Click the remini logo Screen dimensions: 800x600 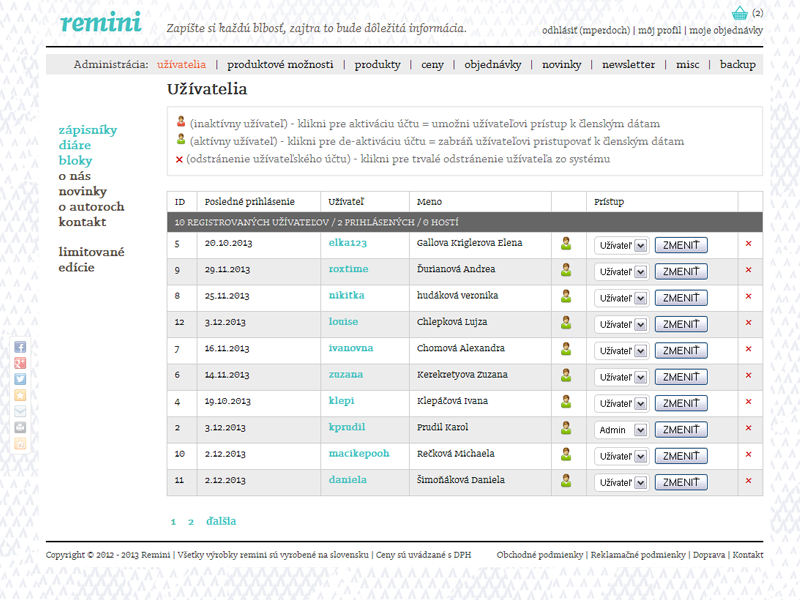point(100,22)
